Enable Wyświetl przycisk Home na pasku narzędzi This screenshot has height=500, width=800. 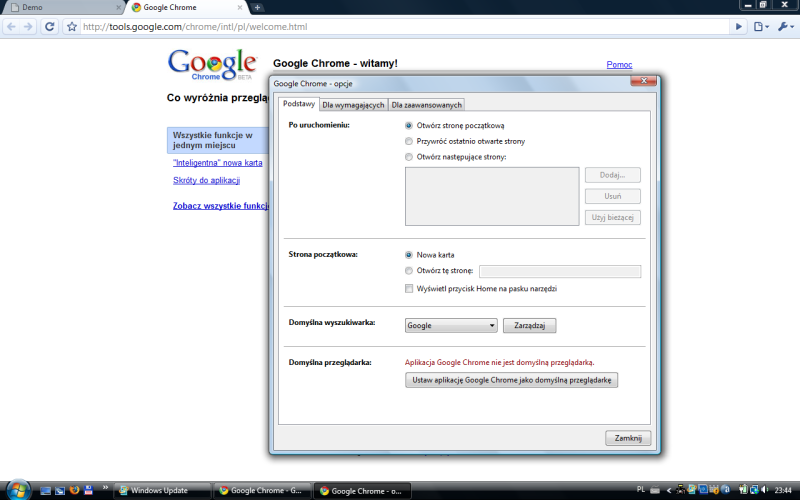[x=481, y=289]
